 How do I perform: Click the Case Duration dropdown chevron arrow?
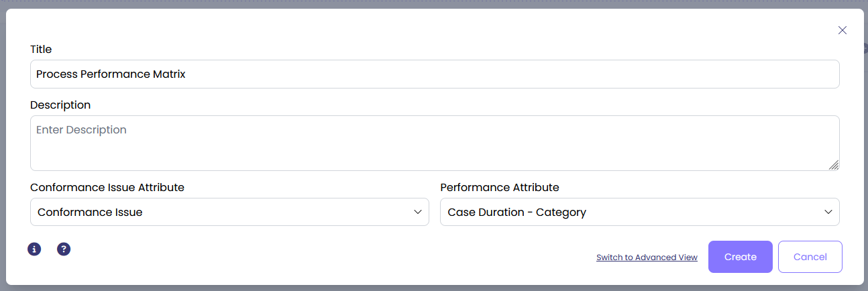[x=828, y=212]
